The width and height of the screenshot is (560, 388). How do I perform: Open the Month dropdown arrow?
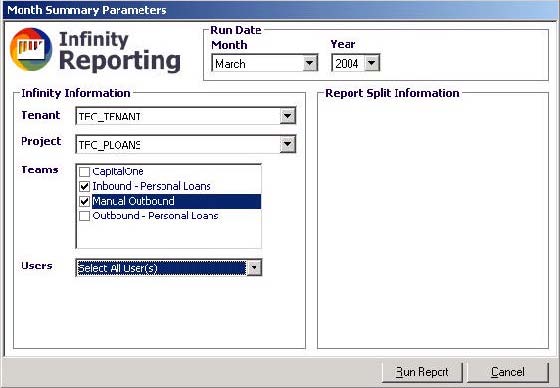tap(310, 64)
